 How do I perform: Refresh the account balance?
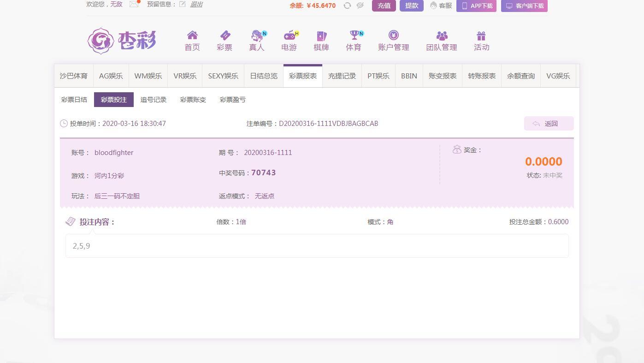pyautogui.click(x=347, y=6)
